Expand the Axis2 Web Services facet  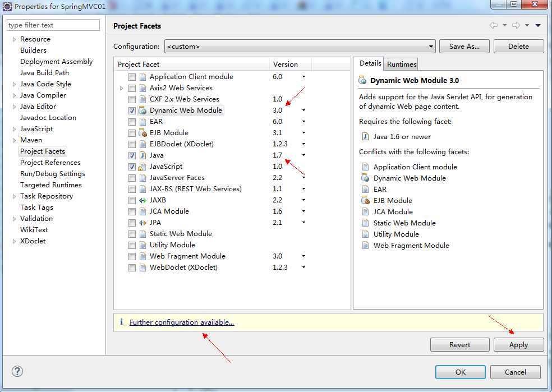coord(122,88)
